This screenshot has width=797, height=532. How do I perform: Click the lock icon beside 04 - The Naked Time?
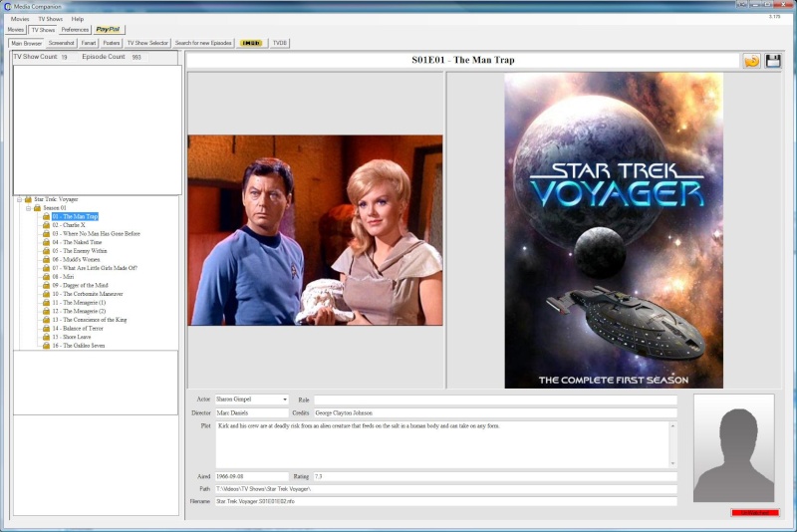[46, 242]
